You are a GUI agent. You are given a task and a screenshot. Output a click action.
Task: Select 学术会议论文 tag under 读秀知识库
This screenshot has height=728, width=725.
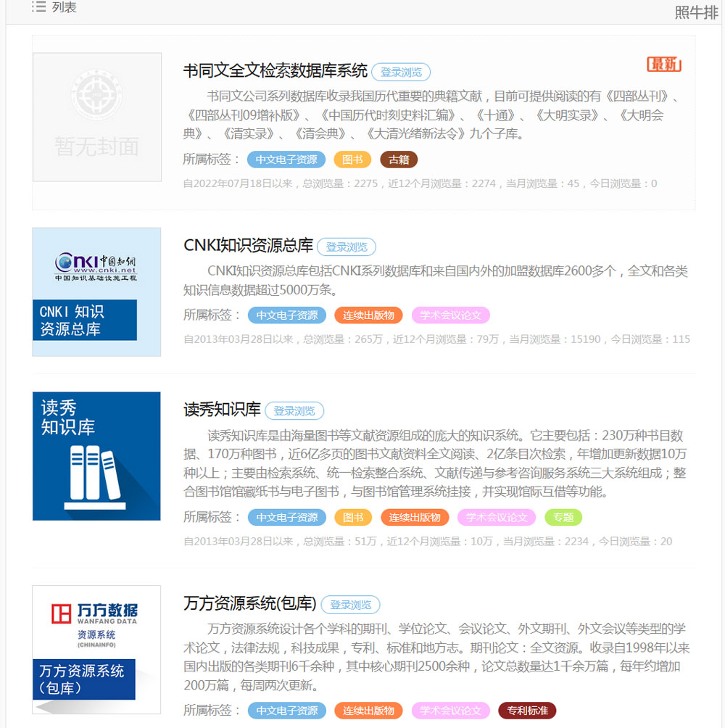pyautogui.click(x=496, y=517)
